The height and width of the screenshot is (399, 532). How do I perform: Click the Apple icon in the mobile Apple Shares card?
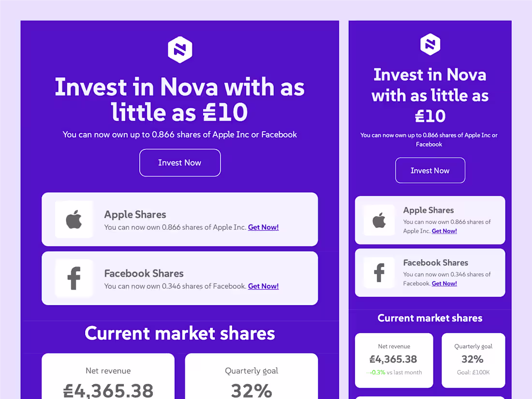point(379,221)
